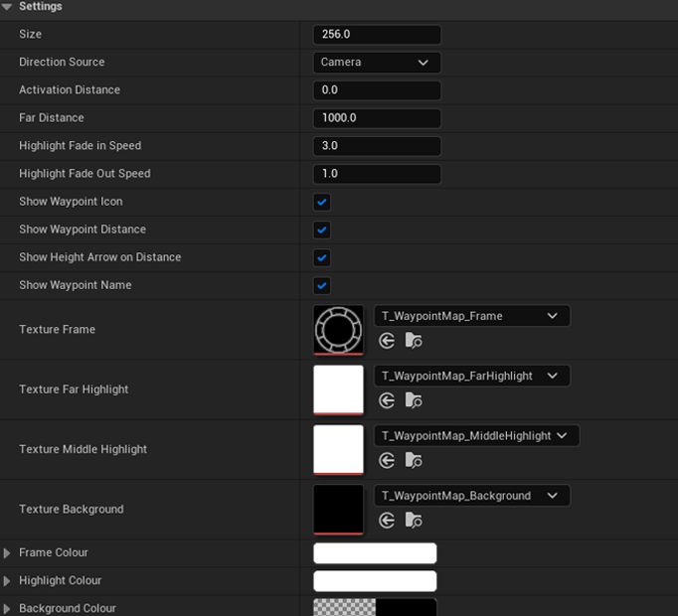
Task: Click use-selected arrow icon for Texture Middle Highlight
Action: [387, 460]
